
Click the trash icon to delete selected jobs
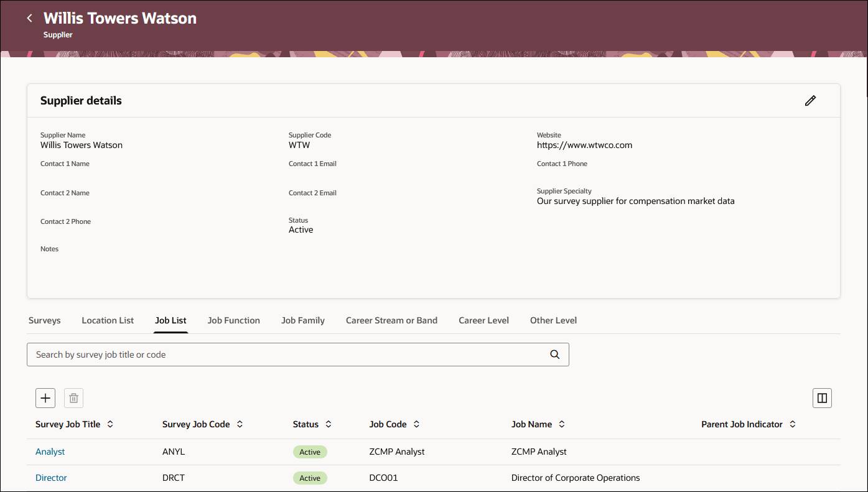[73, 397]
